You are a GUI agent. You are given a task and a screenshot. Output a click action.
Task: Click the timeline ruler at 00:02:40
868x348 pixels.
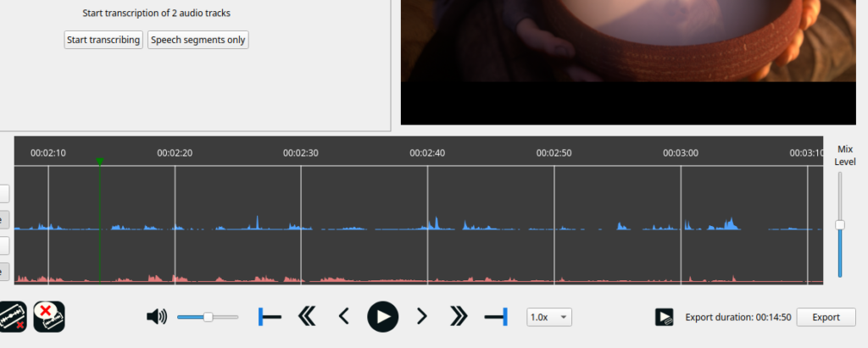(427, 153)
